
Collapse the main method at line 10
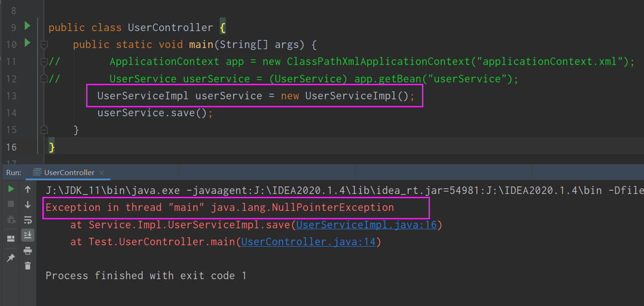tap(44, 45)
